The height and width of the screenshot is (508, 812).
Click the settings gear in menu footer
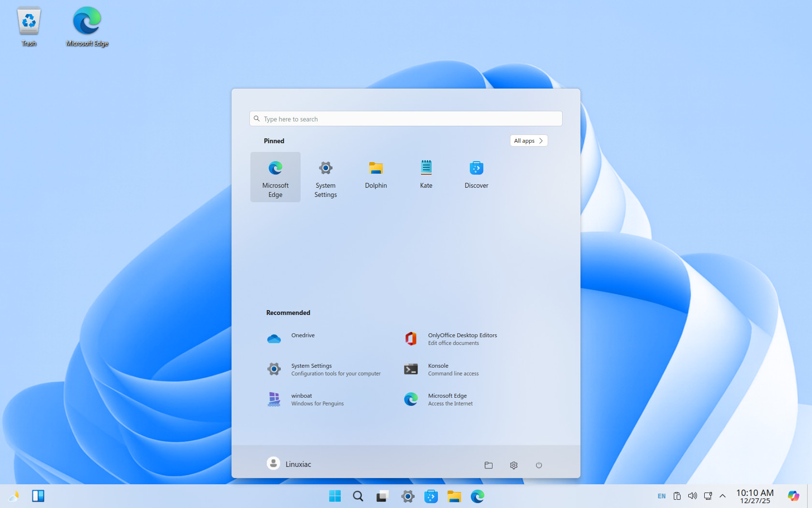pos(513,465)
